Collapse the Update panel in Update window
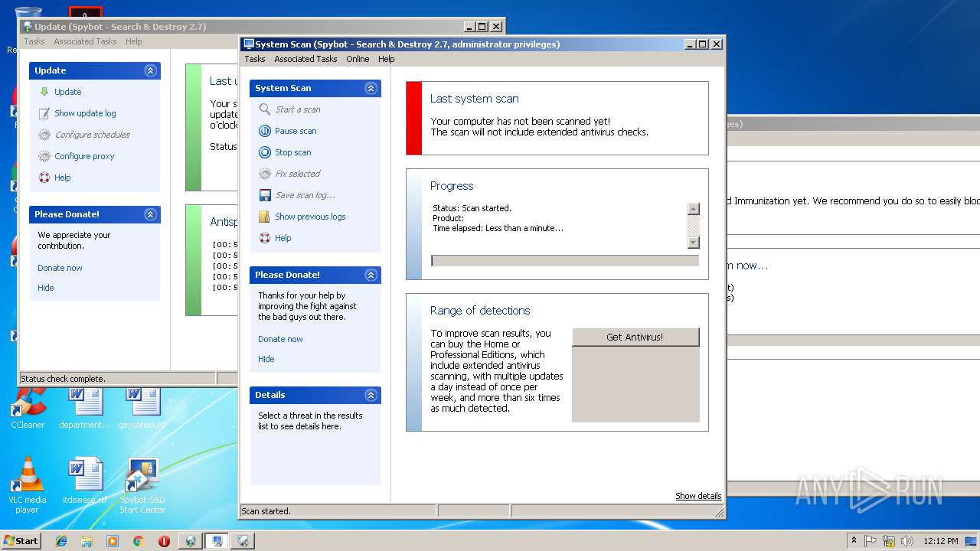The width and height of the screenshot is (980, 551). tap(151, 70)
